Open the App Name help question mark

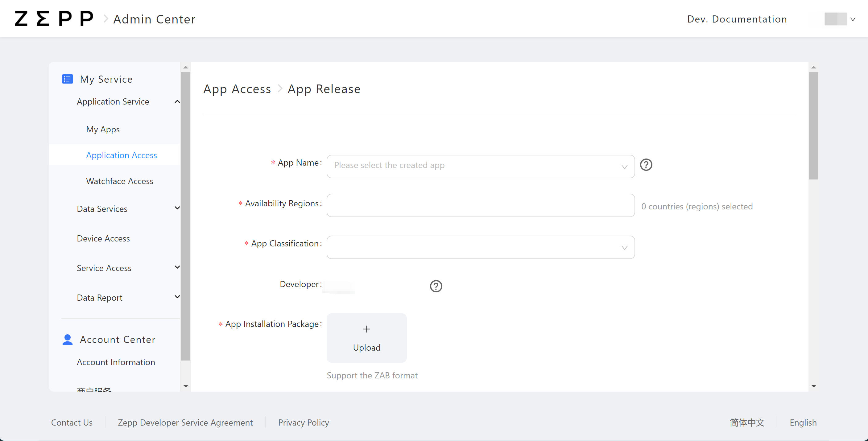(646, 165)
